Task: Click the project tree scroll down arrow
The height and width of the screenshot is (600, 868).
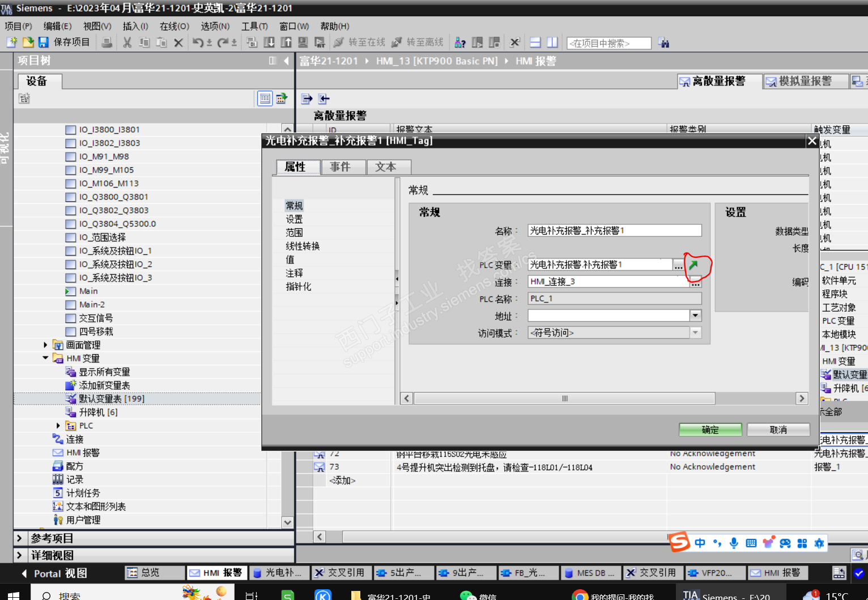Action: pos(288,522)
